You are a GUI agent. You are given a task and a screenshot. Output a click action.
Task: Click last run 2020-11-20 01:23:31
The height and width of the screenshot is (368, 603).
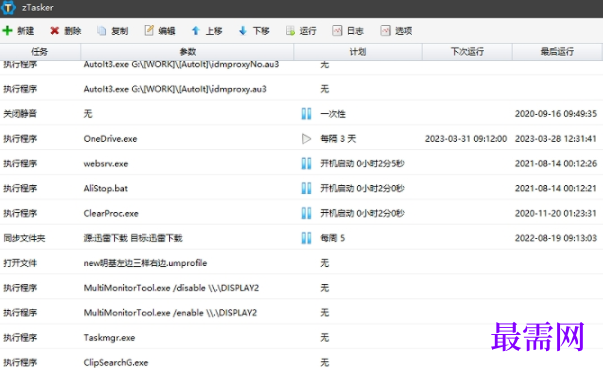coord(556,213)
